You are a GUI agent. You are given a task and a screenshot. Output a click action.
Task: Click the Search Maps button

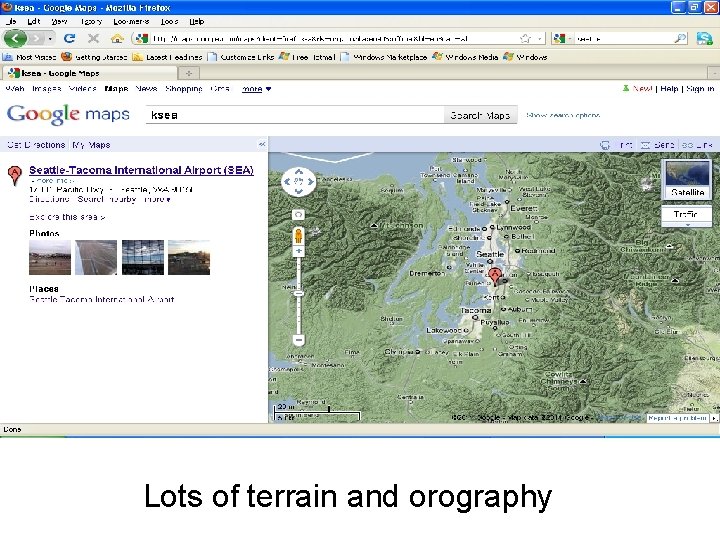pos(480,115)
